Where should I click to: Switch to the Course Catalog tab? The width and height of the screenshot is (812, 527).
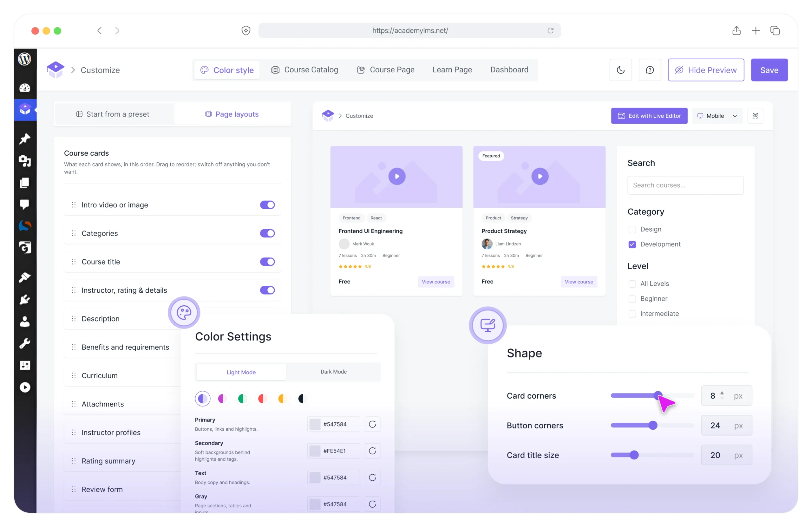click(x=304, y=70)
